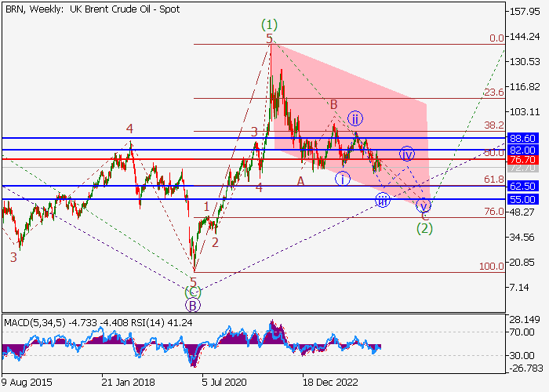Select the 116.82 price axis value
Image resolution: width=549 pixels, height=392 pixels.
[525, 86]
